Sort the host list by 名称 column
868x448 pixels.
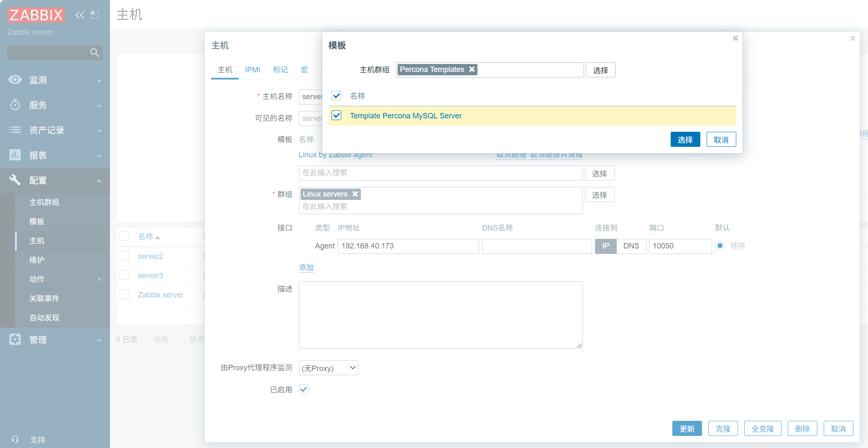coord(149,237)
